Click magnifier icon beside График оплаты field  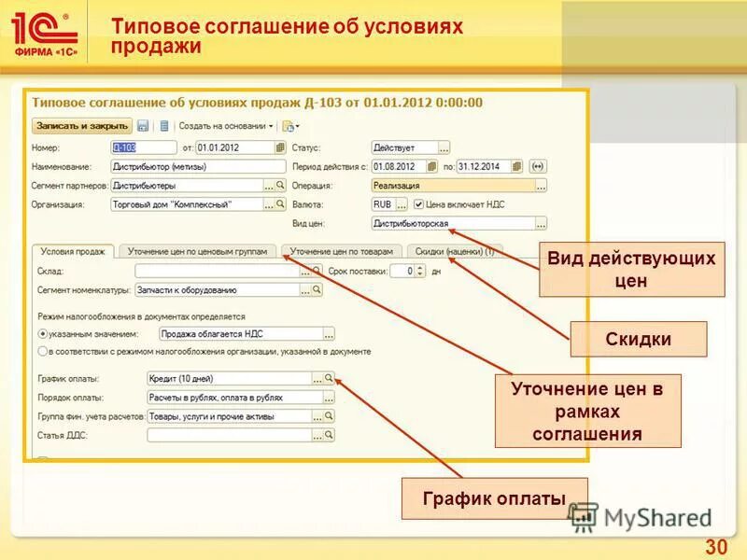(330, 380)
